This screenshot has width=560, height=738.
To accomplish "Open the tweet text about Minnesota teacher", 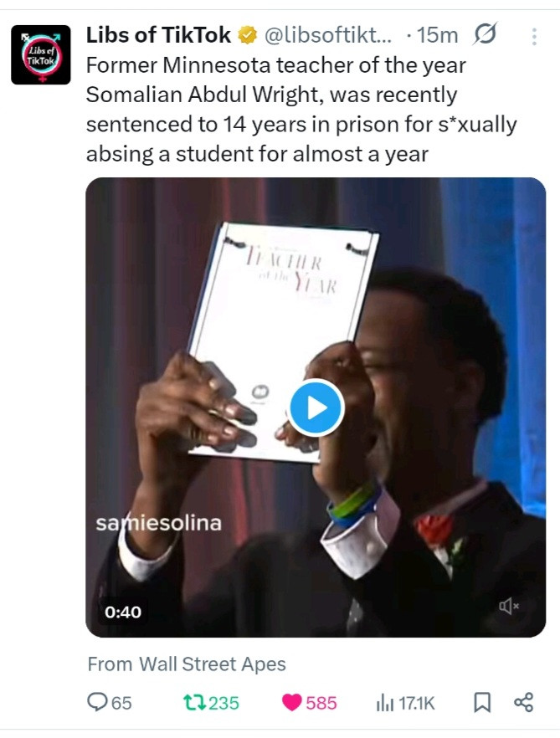I will pos(301,110).
